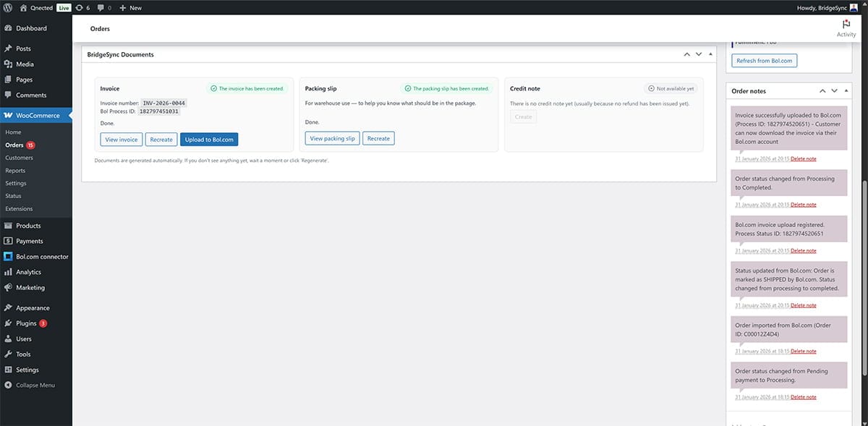Select the Media library icon

click(14, 64)
